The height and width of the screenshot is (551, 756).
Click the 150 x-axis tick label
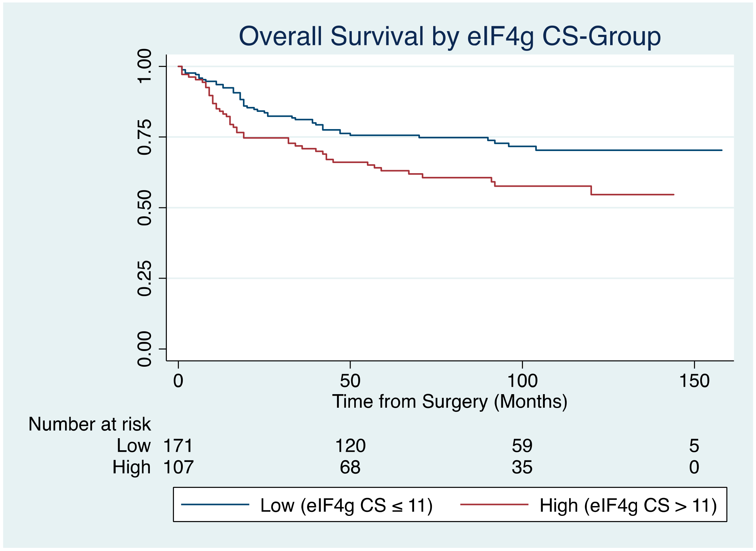pos(694,381)
